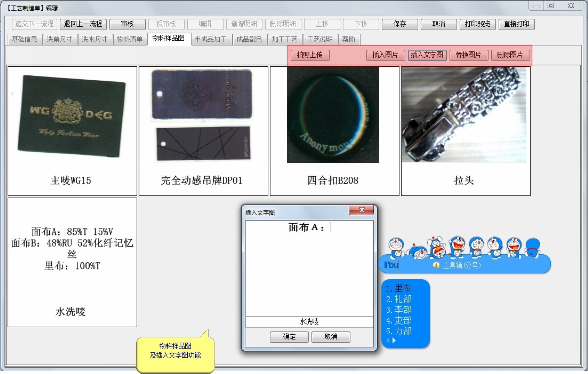Viewport: 588px width, 374px height.
Task: Open the 成品配色 tab
Action: point(249,39)
